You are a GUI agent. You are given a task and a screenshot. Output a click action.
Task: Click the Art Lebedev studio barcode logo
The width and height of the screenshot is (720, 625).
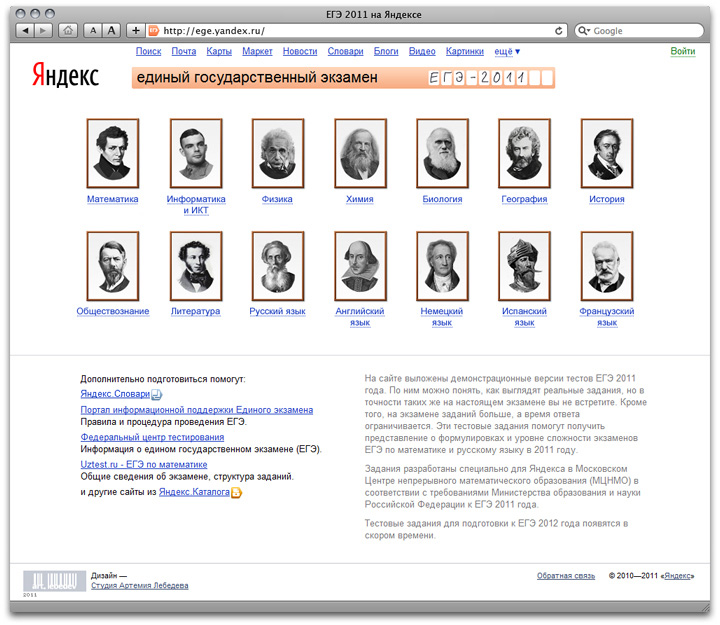(x=55, y=580)
